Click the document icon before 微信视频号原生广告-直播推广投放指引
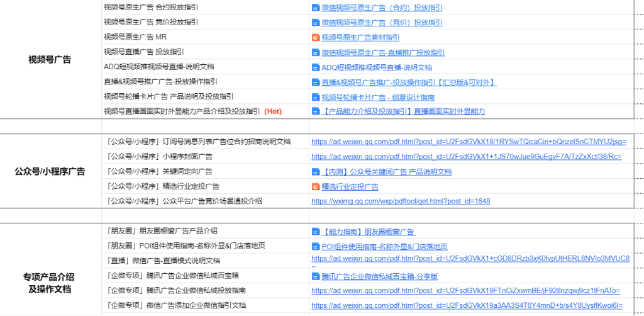The width and height of the screenshot is (644, 316). [x=316, y=53]
